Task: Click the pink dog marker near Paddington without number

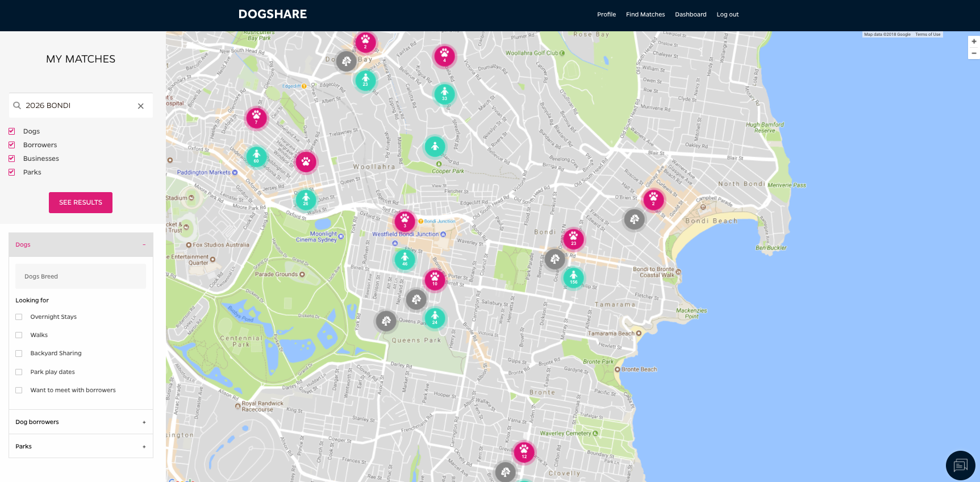Action: pos(306,162)
